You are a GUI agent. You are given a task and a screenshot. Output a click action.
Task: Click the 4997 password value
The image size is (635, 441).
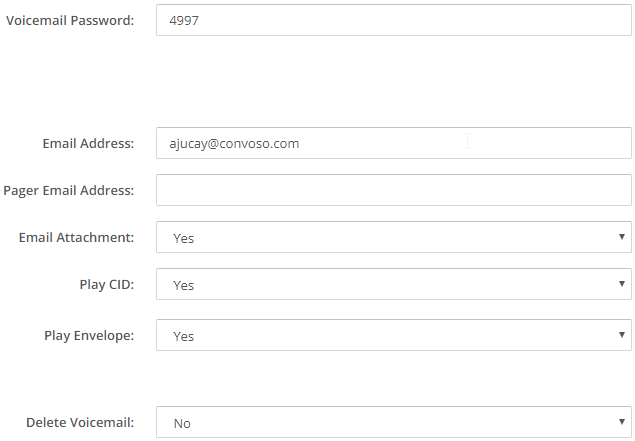point(186,20)
